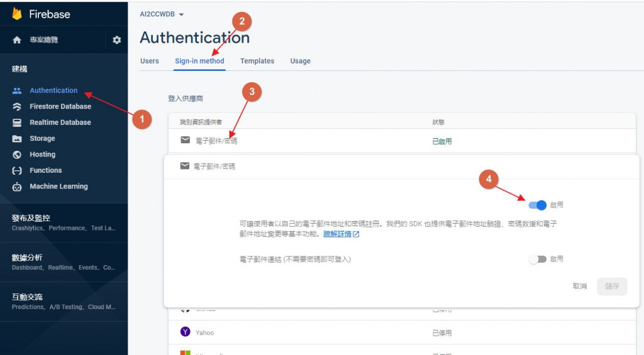The image size is (644, 355).
Task: Click the Authentication people icon
Action: [x=17, y=90]
